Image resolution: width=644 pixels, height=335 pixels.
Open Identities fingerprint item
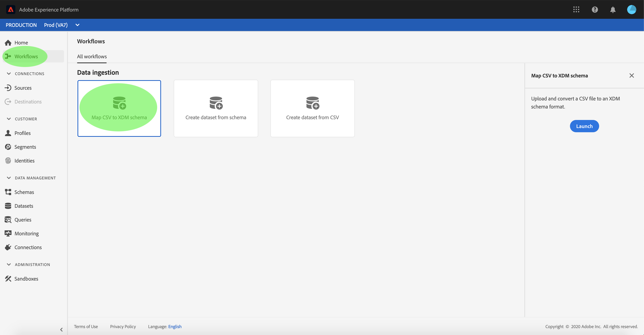(24, 161)
